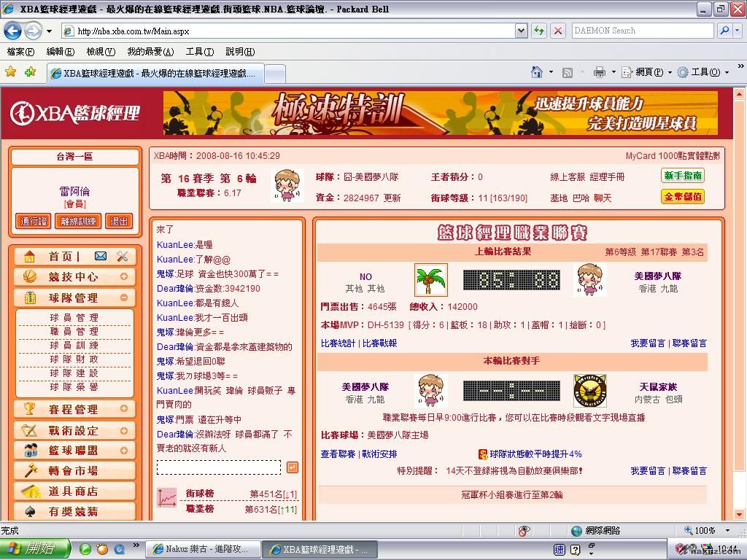Expand the 籃球聯盟 sidebar section
The image size is (747, 560).
pos(124,451)
